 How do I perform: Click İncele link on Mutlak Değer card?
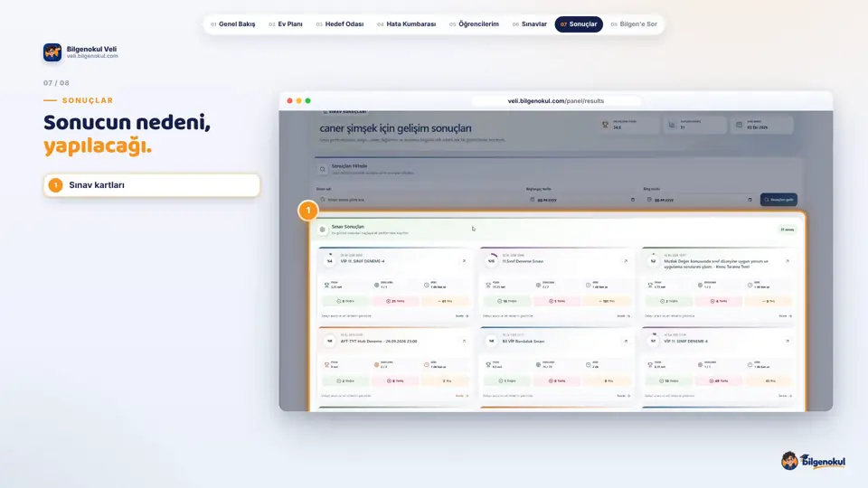coord(785,316)
